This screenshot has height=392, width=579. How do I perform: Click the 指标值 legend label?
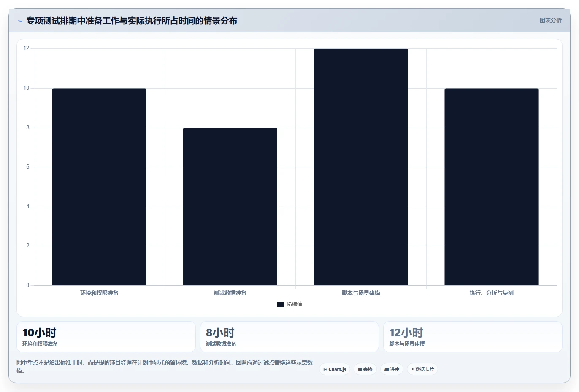295,304
